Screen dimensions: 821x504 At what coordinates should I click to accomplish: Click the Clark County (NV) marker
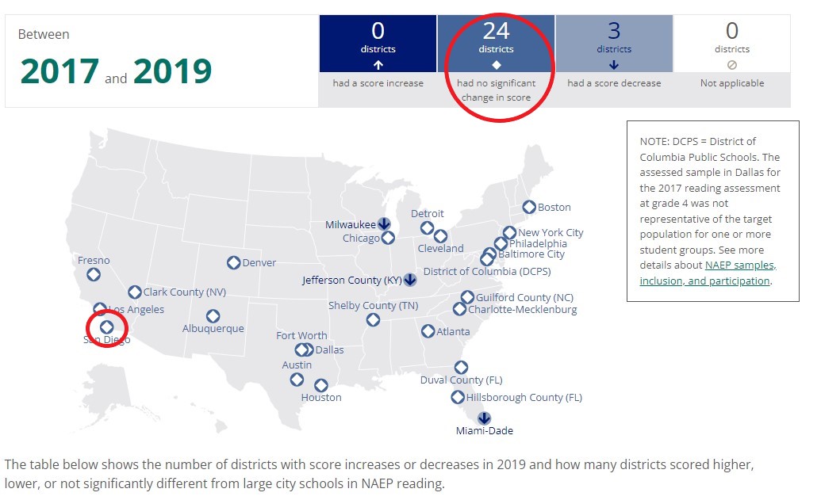[x=135, y=292]
